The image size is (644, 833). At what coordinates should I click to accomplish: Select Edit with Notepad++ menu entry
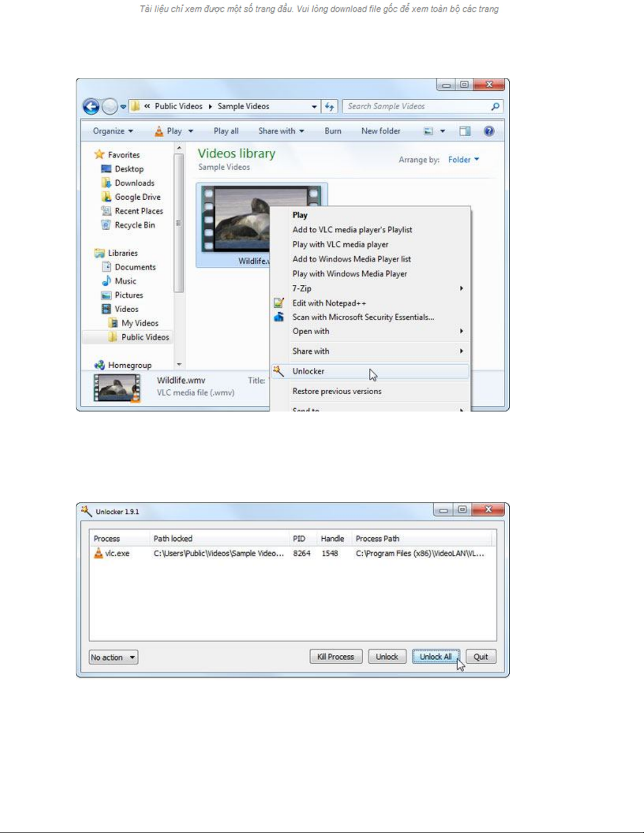(329, 303)
